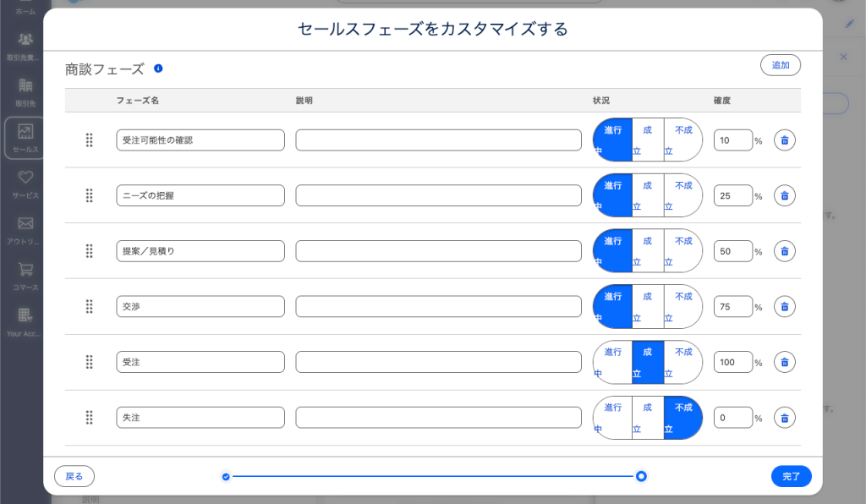
Task: Set 提案／見積り status to 不成立
Action: [682, 251]
